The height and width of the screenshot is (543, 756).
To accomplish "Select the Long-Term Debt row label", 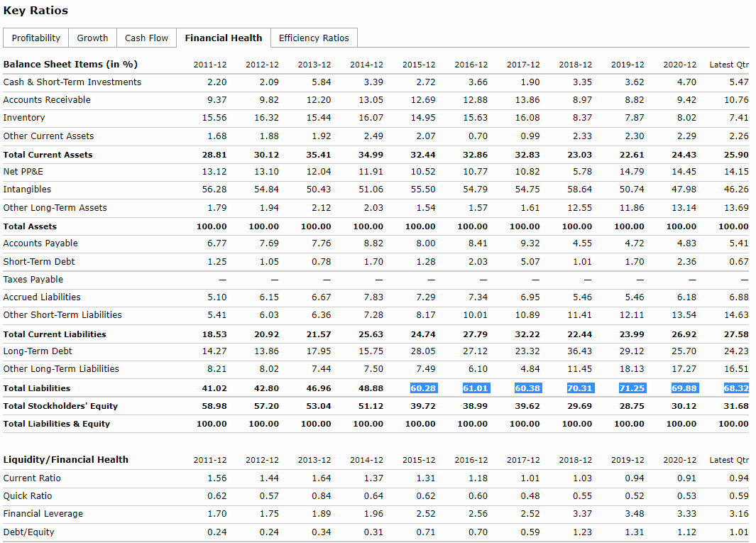I will pos(38,351).
